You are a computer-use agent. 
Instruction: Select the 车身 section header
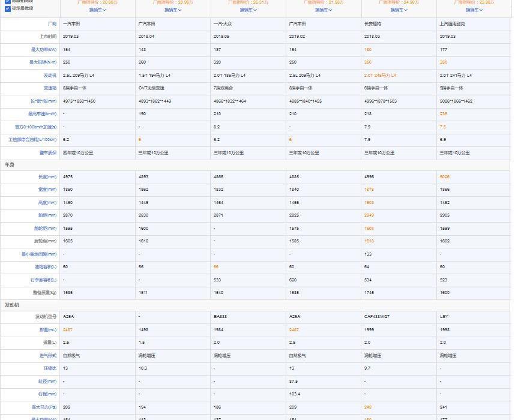coord(10,165)
